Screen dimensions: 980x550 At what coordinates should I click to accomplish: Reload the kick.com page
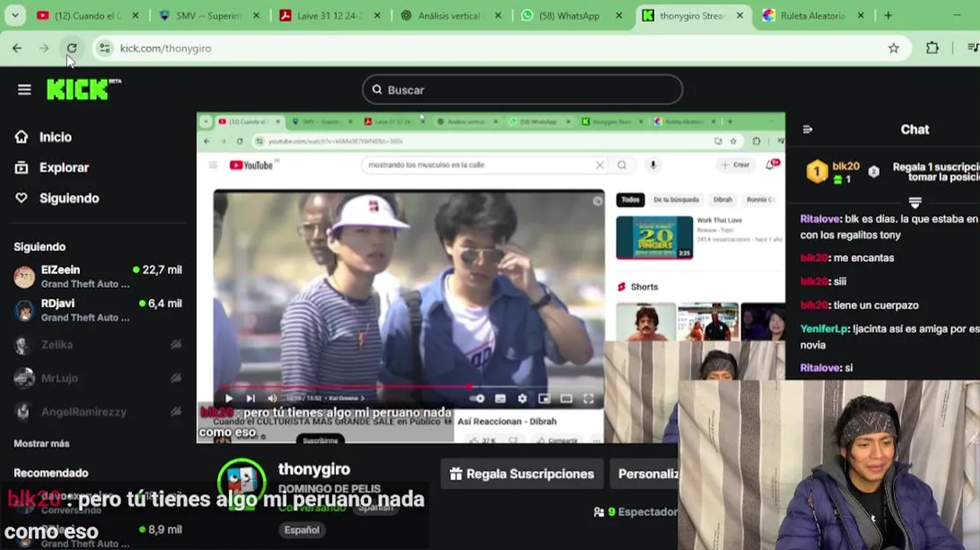(x=71, y=48)
